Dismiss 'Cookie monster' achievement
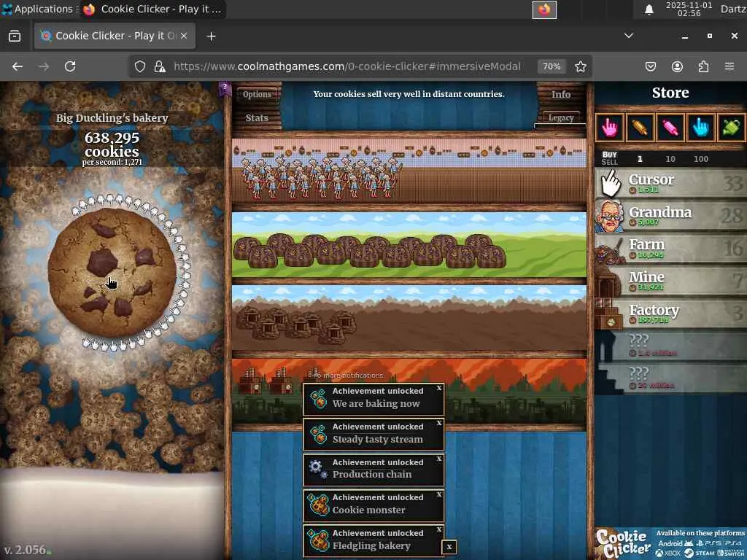 (438, 494)
